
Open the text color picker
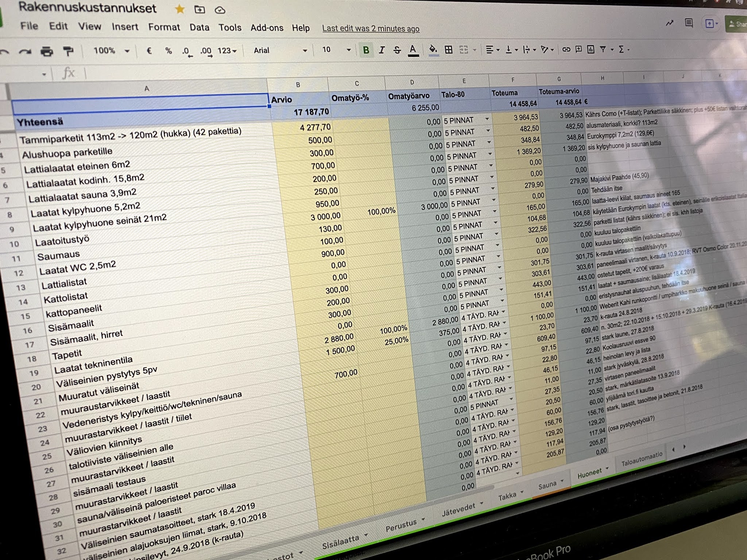(413, 50)
